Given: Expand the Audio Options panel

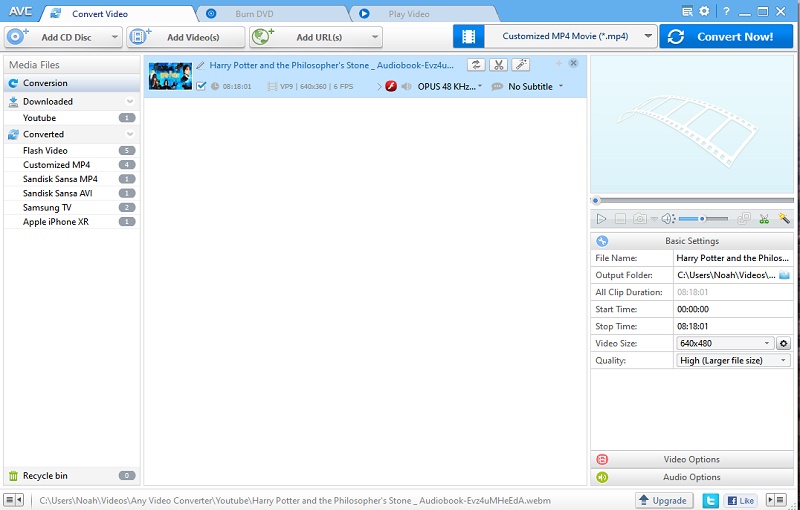Looking at the screenshot, I should click(692, 477).
